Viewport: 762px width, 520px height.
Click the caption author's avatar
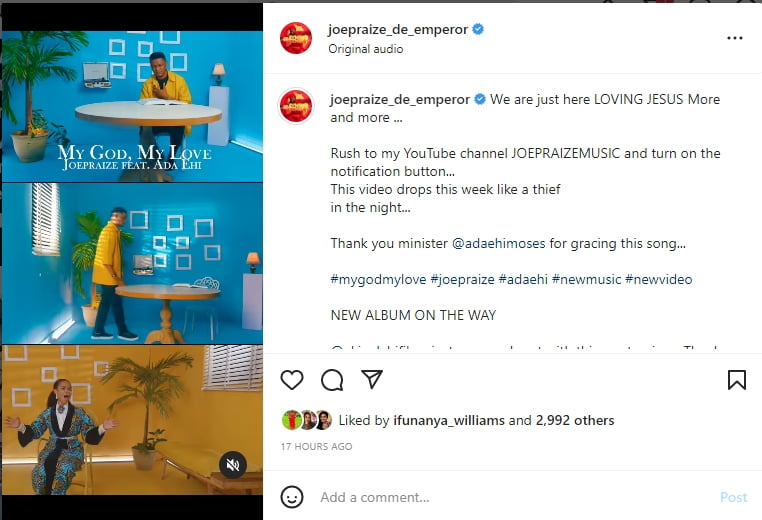295,105
